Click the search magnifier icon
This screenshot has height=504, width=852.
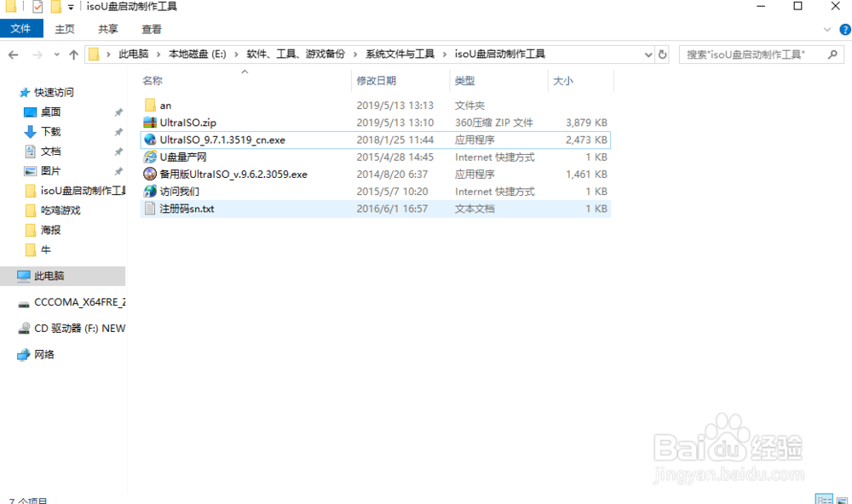[x=832, y=54]
